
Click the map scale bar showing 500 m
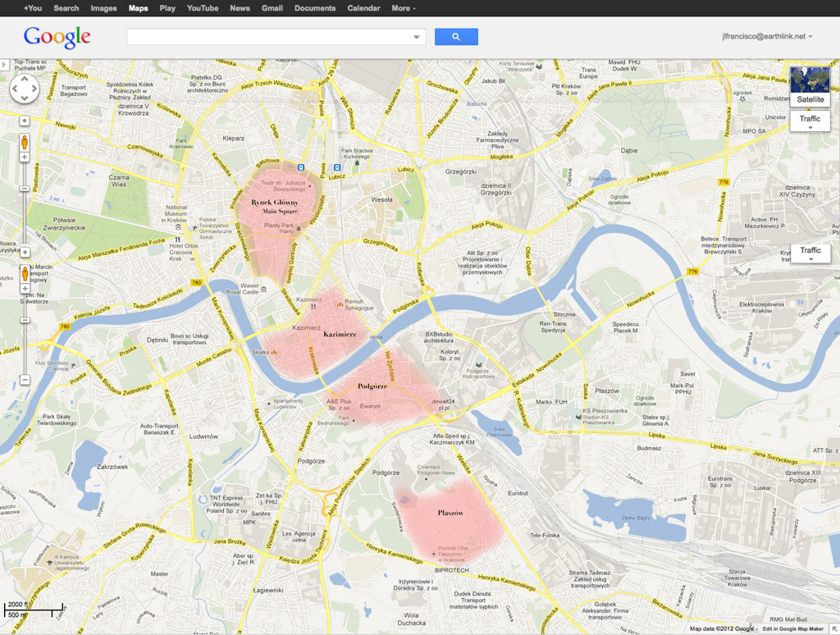pyautogui.click(x=33, y=610)
